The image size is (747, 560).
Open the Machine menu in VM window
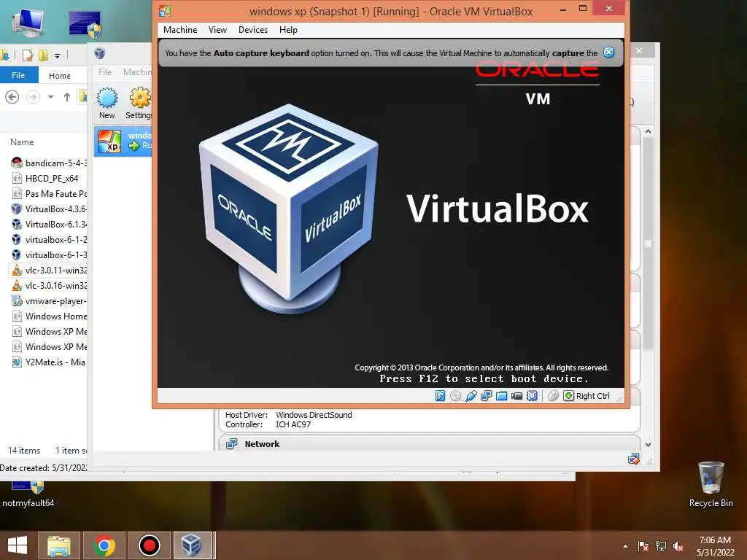[x=180, y=29]
